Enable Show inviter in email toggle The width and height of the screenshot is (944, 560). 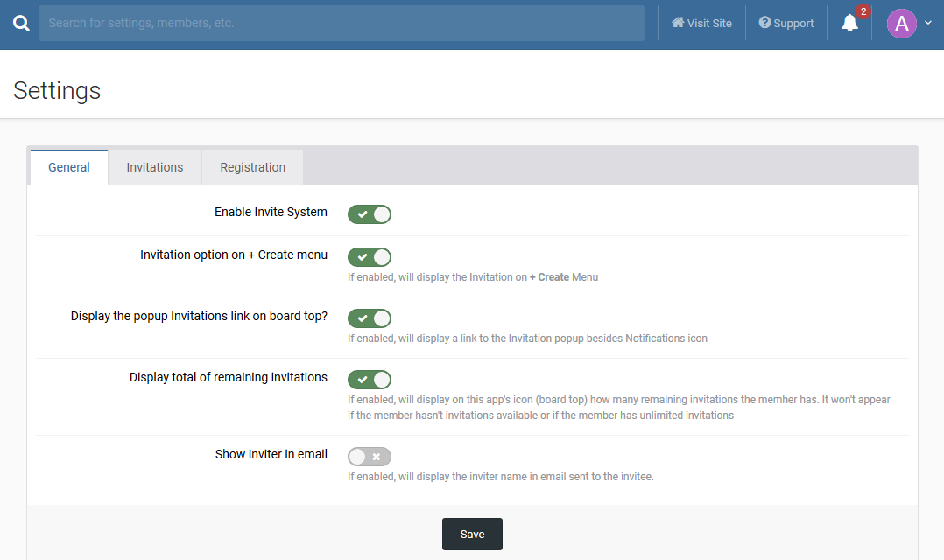click(370, 457)
